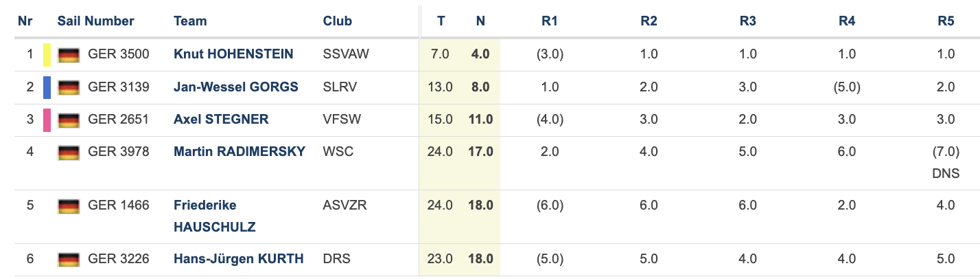Click German flag icon beside GER 3226
Screen dimensions: 980x279
[68, 260]
